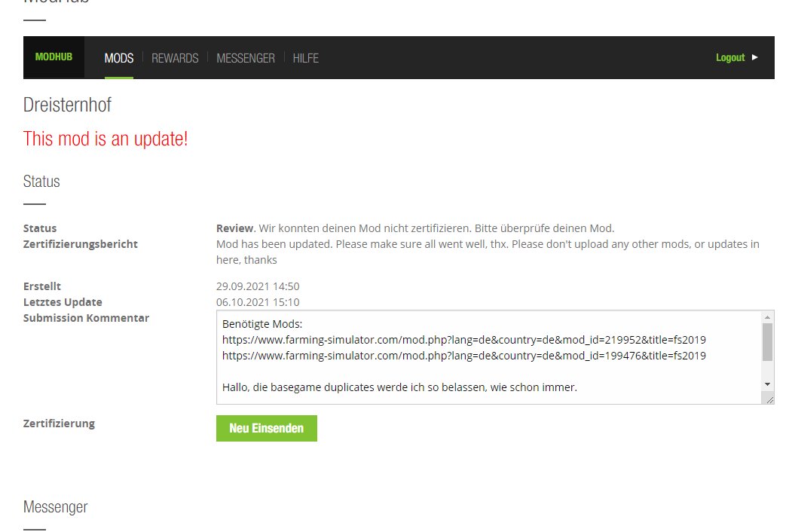
Task: Click the 'Hallo, die basegame duplicates' line
Action: point(399,387)
